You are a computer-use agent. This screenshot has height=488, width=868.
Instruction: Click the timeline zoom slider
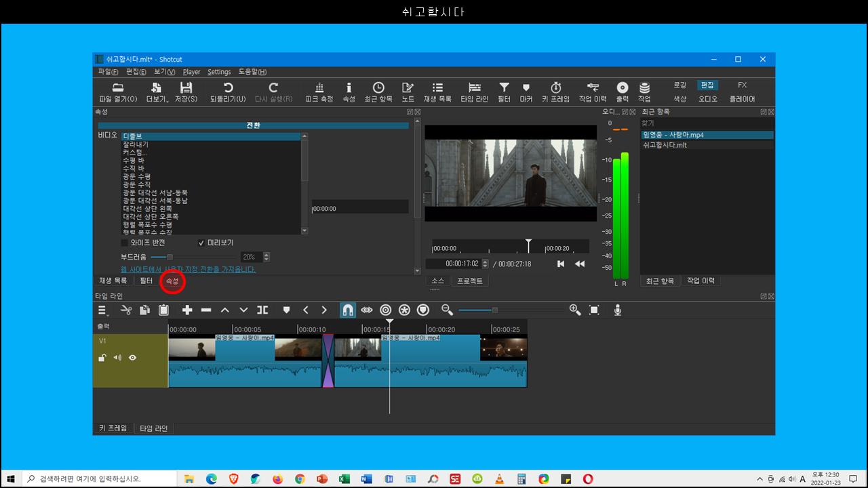(511, 310)
